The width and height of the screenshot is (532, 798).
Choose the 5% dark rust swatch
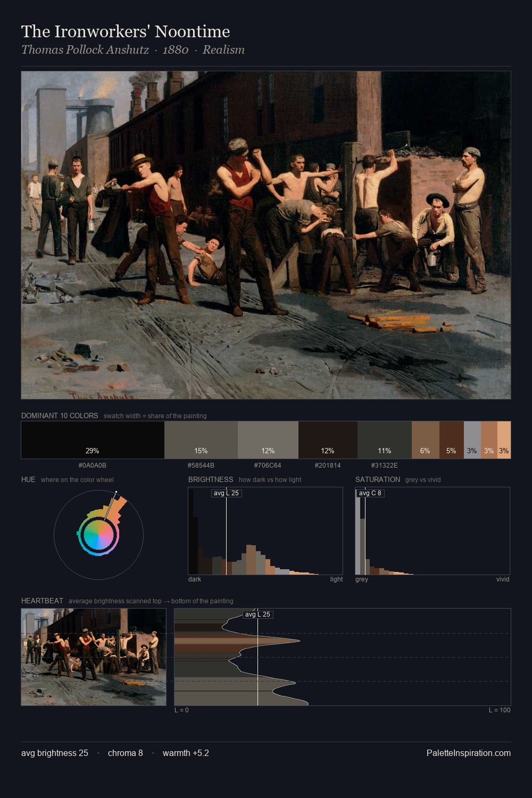(x=452, y=440)
